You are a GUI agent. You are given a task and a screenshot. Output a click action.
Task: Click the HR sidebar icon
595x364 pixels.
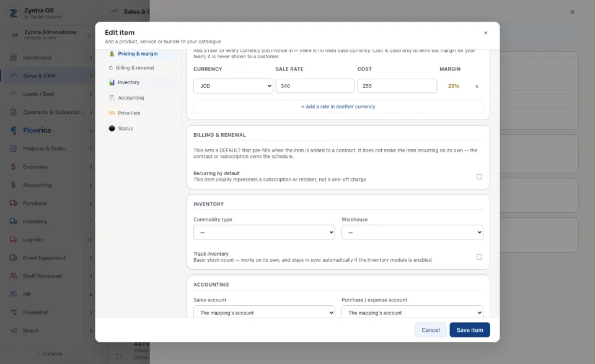(13, 294)
